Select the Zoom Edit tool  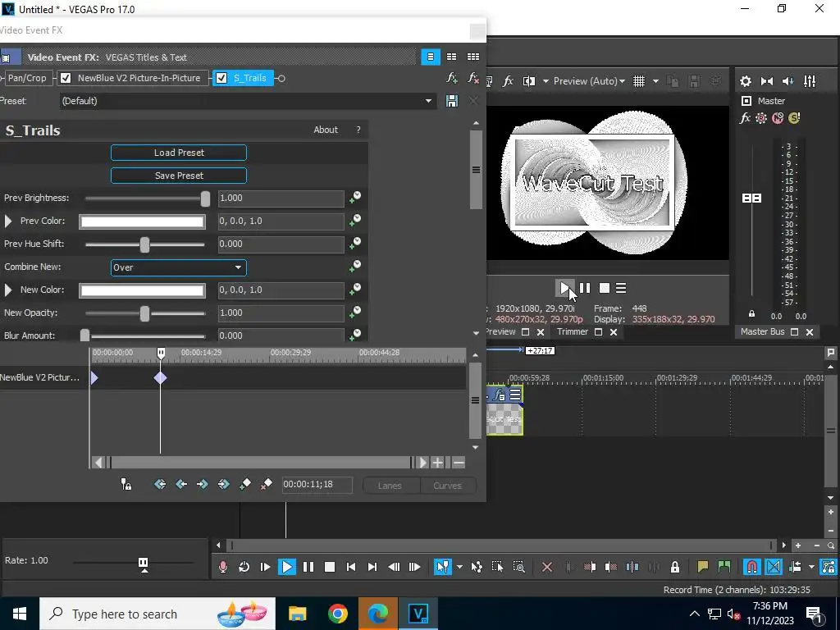[518, 567]
